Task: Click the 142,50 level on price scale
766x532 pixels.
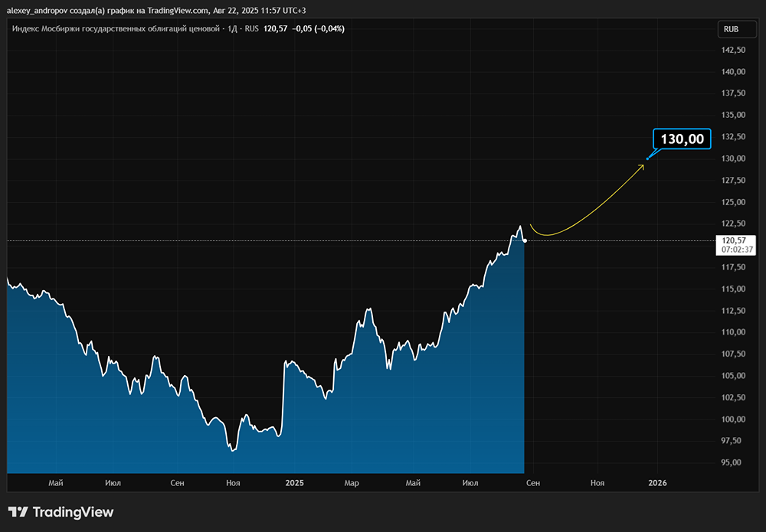Action: pyautogui.click(x=733, y=51)
